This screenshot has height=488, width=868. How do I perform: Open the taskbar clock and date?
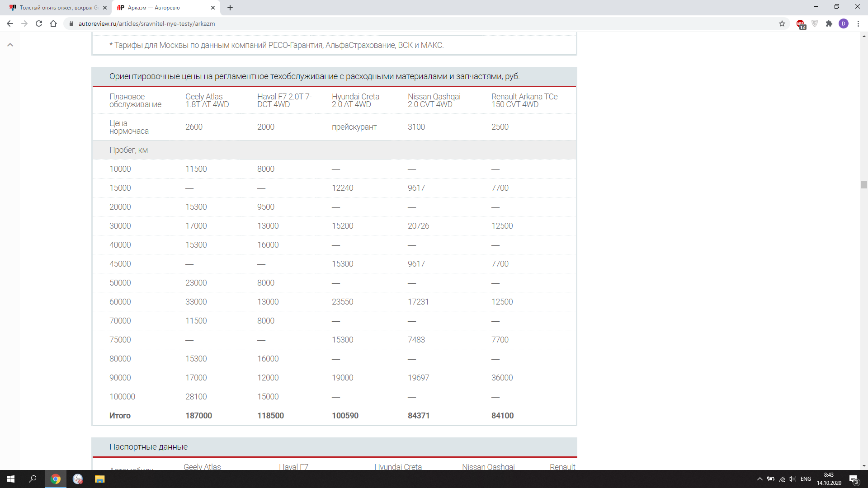tap(829, 479)
